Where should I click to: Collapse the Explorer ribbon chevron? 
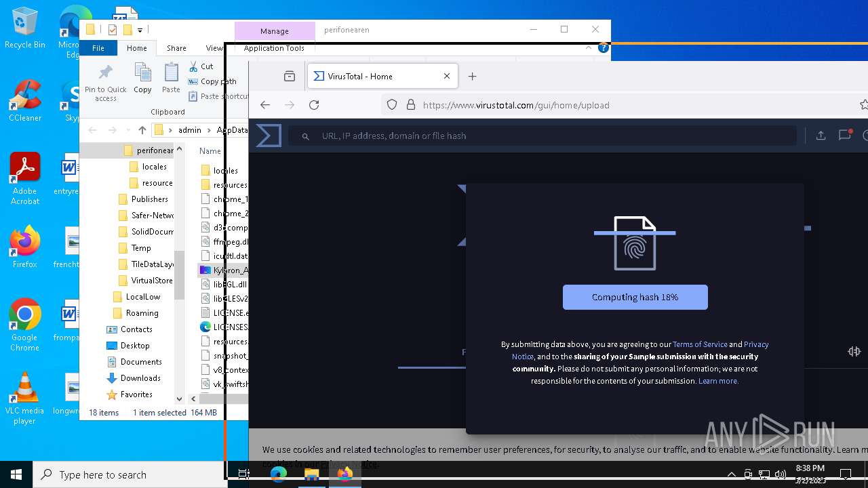tap(589, 48)
